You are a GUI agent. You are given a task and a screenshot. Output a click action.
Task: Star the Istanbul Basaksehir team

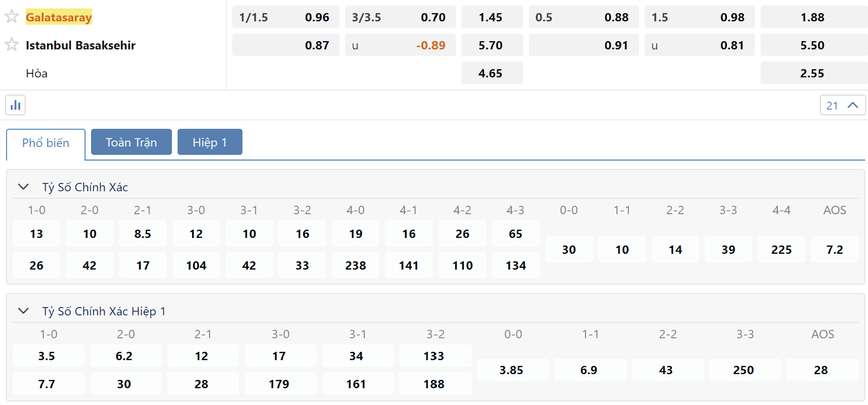coord(11,44)
